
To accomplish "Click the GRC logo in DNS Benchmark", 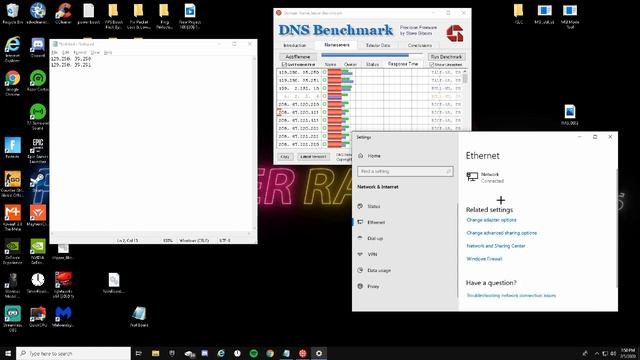I will tap(454, 33).
